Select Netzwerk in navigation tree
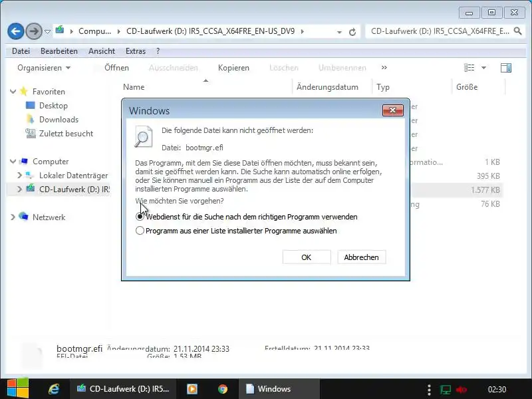 [49, 217]
